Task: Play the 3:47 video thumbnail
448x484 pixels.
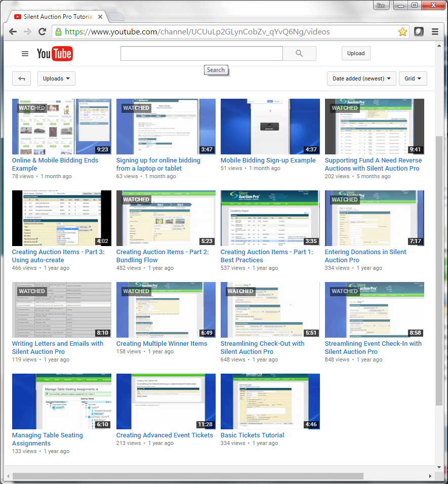Action: pyautogui.click(x=166, y=127)
